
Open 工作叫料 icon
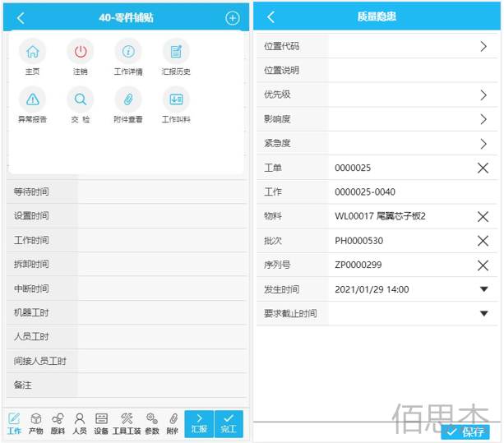176,99
